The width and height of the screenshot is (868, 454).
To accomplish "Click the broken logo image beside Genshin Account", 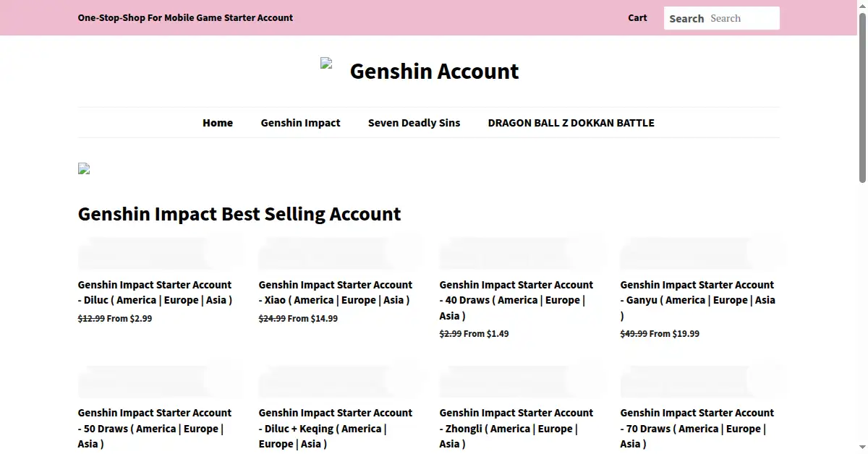I will 326,64.
